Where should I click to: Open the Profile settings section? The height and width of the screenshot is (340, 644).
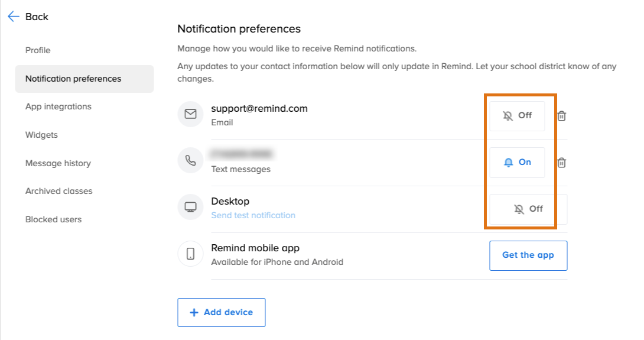[38, 50]
